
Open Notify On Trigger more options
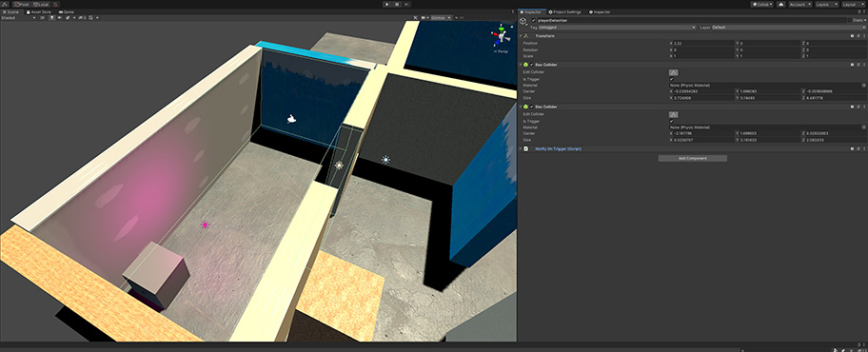(x=864, y=148)
